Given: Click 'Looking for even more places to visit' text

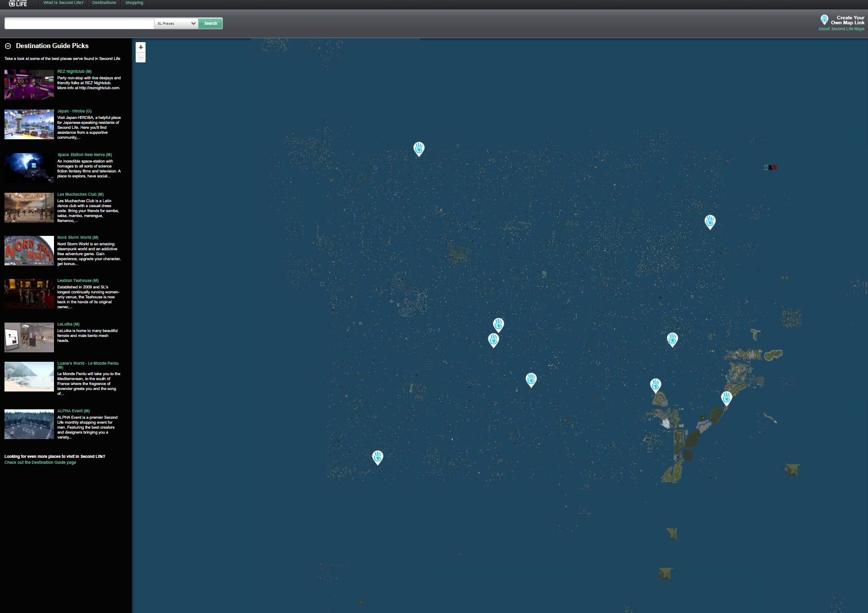Looking at the screenshot, I should [54, 456].
